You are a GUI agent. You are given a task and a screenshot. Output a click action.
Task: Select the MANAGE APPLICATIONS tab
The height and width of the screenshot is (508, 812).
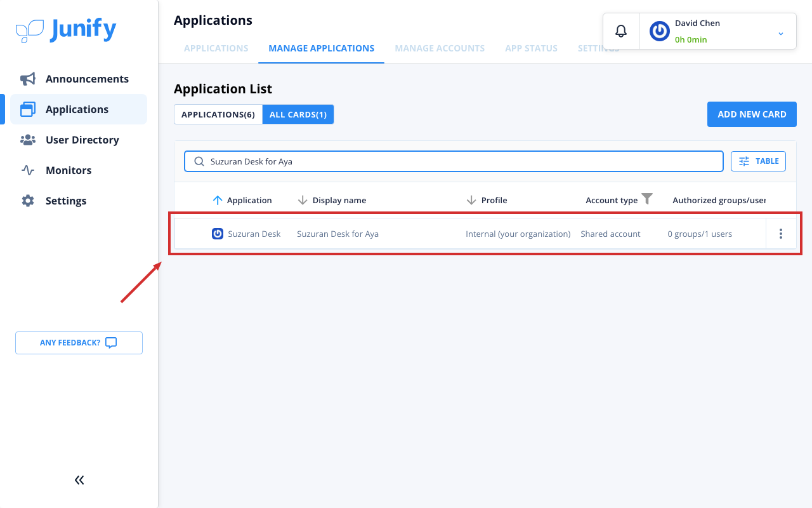tap(322, 48)
